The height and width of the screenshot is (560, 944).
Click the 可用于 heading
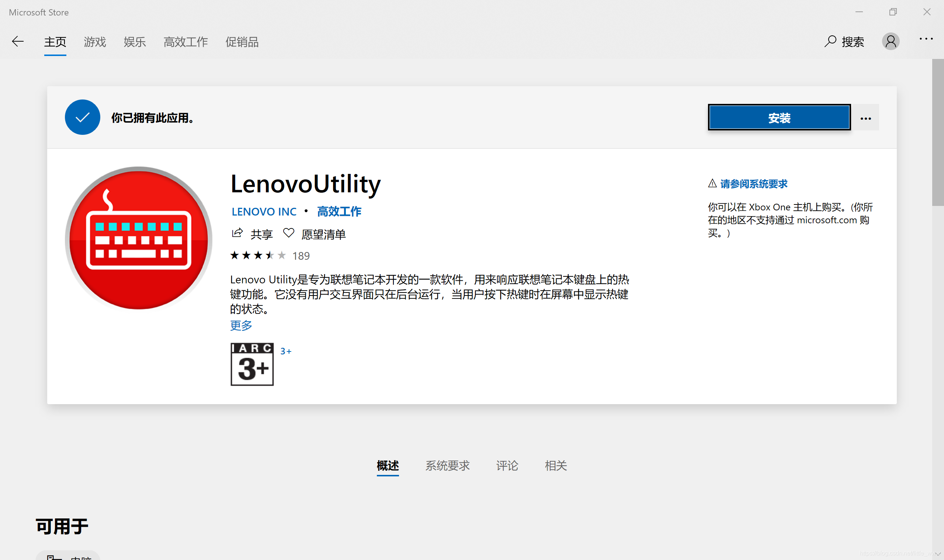click(x=62, y=526)
